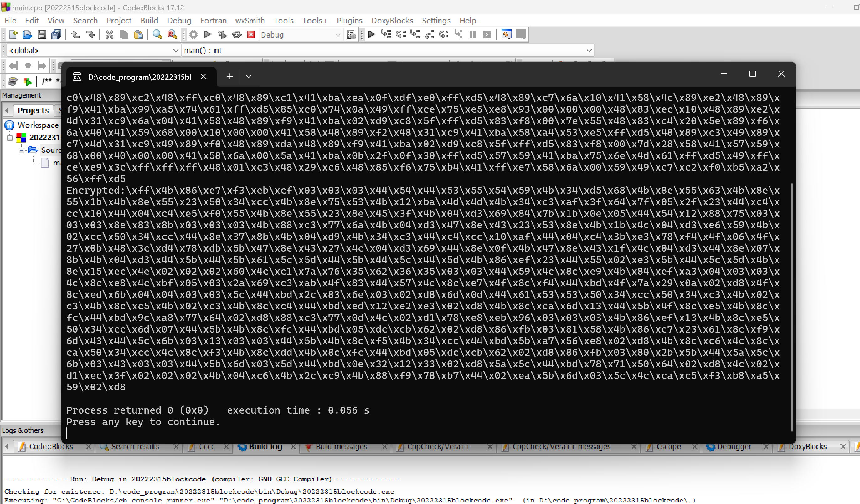Click the terminal vertical scrollbar
This screenshot has width=860, height=504.
[791, 307]
